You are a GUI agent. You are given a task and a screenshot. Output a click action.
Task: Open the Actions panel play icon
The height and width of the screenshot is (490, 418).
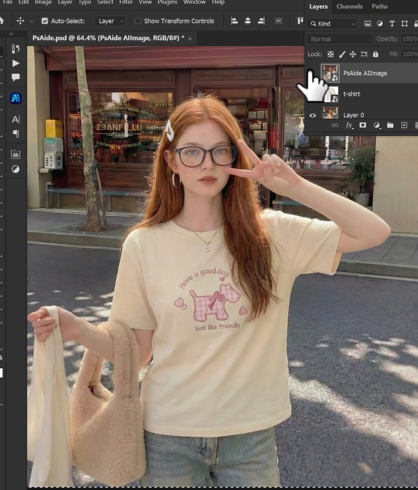(x=16, y=63)
